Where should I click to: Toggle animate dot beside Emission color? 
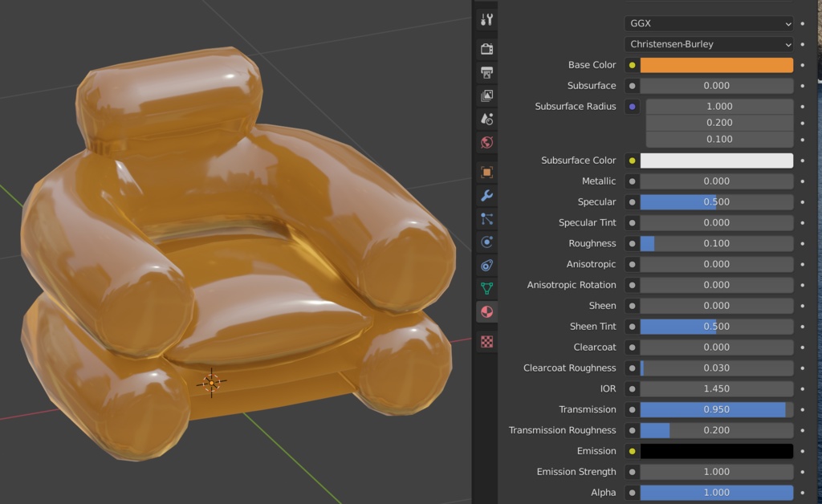(803, 451)
